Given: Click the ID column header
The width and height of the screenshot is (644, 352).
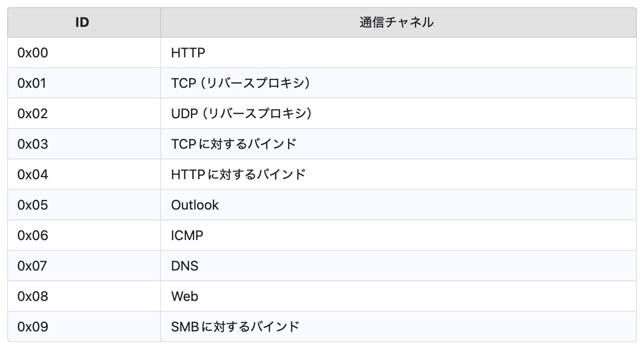Looking at the screenshot, I should click(x=82, y=22).
